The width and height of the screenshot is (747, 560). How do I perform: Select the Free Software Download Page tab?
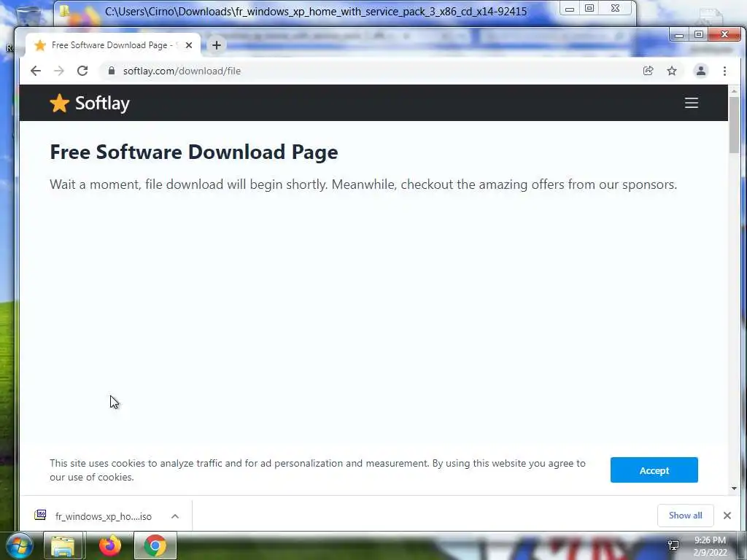coord(112,45)
